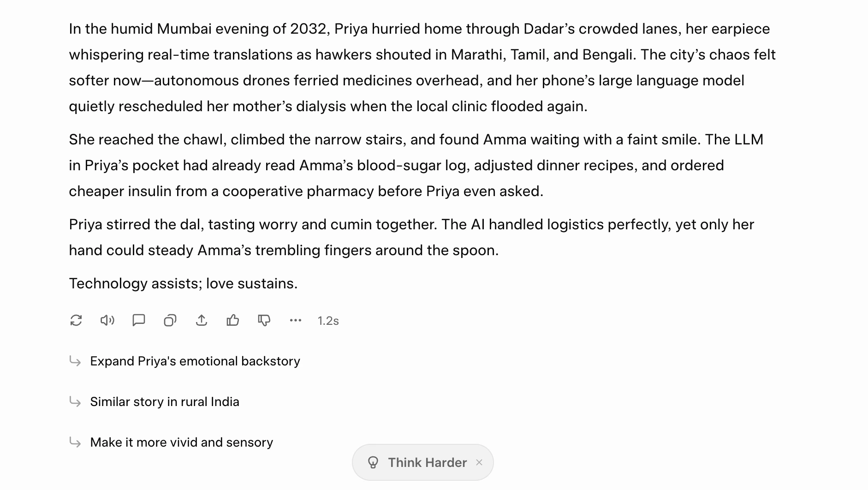Choose 'Similar story in rural India' follow-up
The height and width of the screenshot is (490, 868).
point(165,402)
